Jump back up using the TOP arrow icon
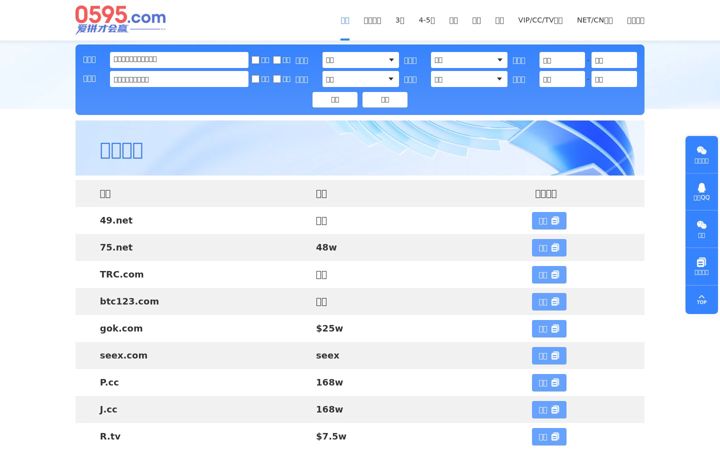The width and height of the screenshot is (720, 450). (x=701, y=299)
